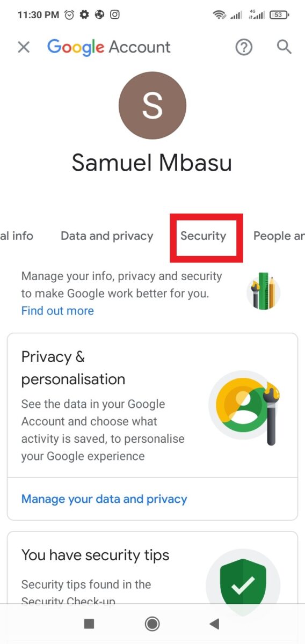Tap the Android home circle button
305x644 pixels.
tap(152, 624)
